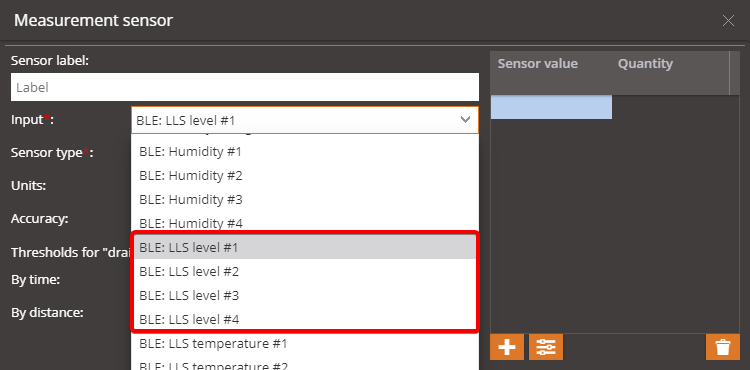Viewport: 750px width, 370px height.
Task: Focus the Sensor label text field
Action: tap(244, 87)
